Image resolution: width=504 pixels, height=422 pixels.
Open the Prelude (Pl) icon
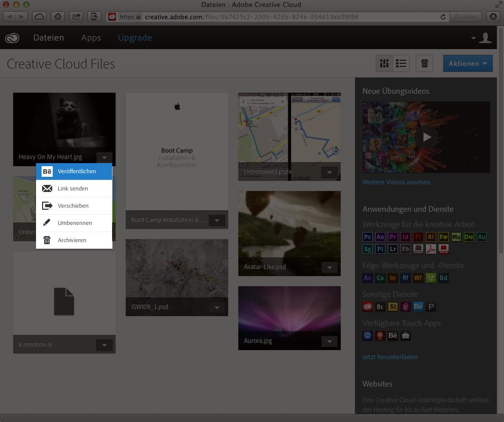pos(380,249)
